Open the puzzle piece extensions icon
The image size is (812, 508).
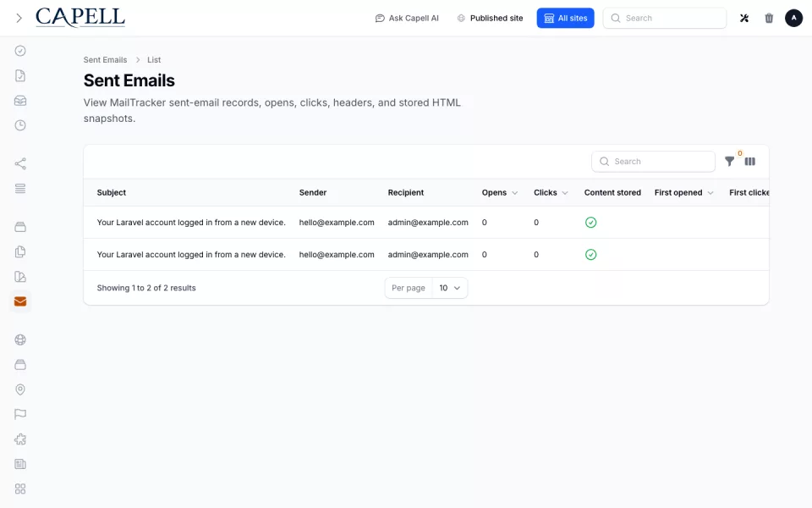[20, 439]
